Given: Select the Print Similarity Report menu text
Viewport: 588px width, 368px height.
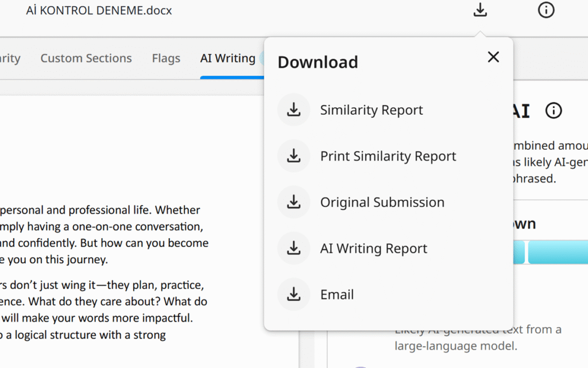Looking at the screenshot, I should (x=388, y=156).
